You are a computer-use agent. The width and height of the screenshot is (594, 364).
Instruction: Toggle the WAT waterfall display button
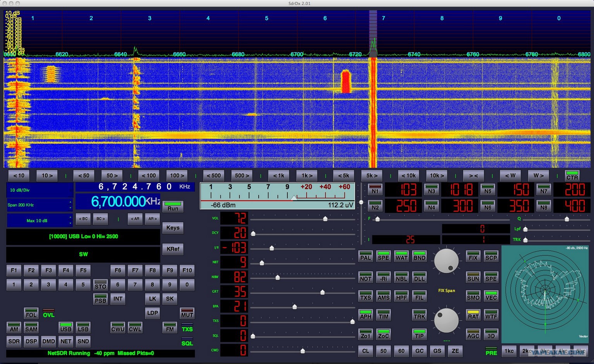click(x=401, y=256)
